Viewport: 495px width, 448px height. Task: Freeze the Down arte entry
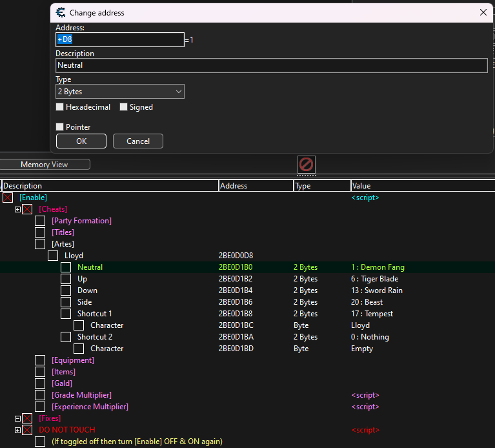coord(66,290)
